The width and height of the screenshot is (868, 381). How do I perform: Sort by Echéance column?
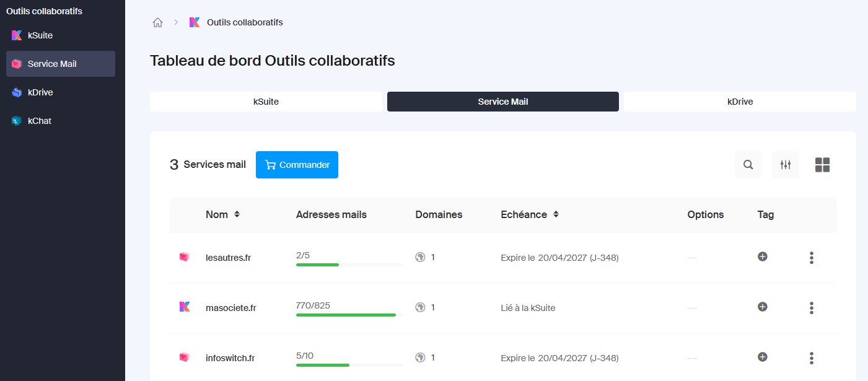tap(530, 214)
